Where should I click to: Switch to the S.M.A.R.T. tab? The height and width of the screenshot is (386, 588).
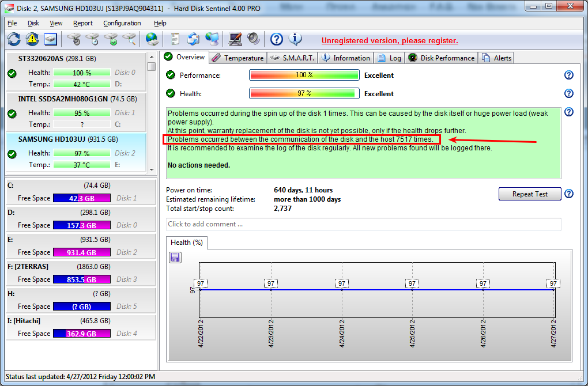point(293,58)
